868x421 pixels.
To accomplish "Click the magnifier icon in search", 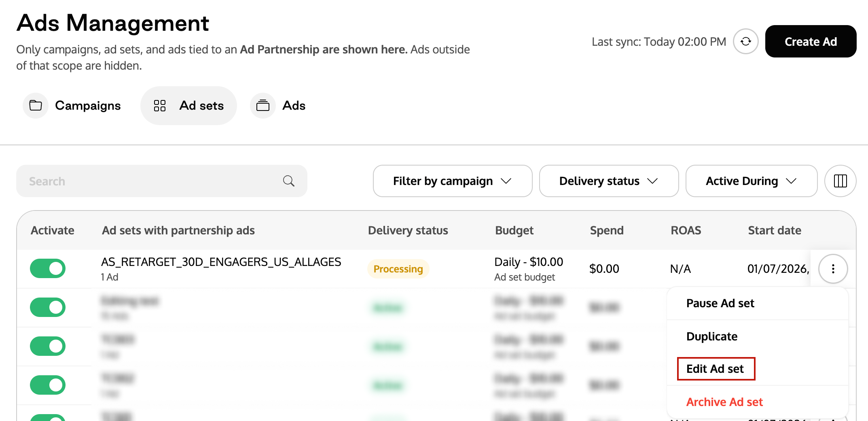I will click(x=288, y=181).
